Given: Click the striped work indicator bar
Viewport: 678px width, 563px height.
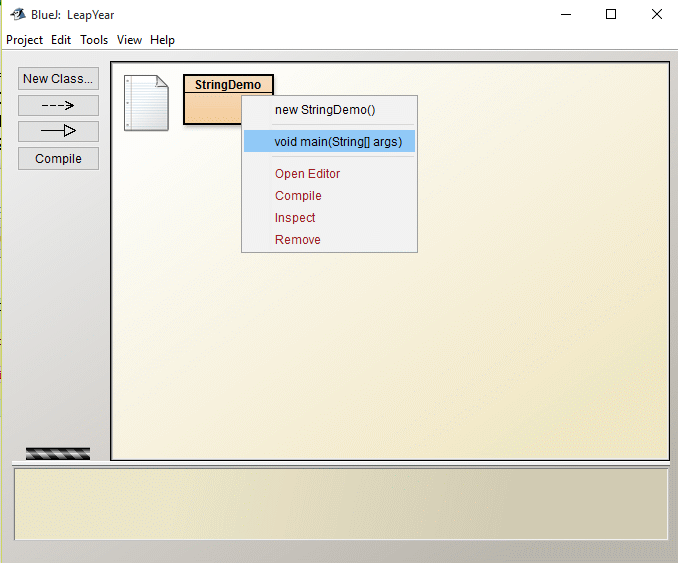Looking at the screenshot, I should pyautogui.click(x=58, y=453).
